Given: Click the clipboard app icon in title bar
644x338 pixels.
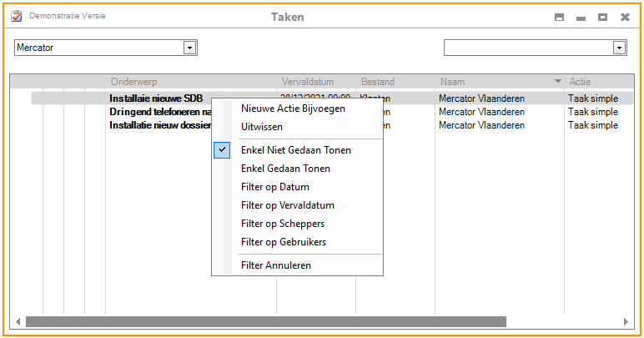Looking at the screenshot, I should pos(17,17).
